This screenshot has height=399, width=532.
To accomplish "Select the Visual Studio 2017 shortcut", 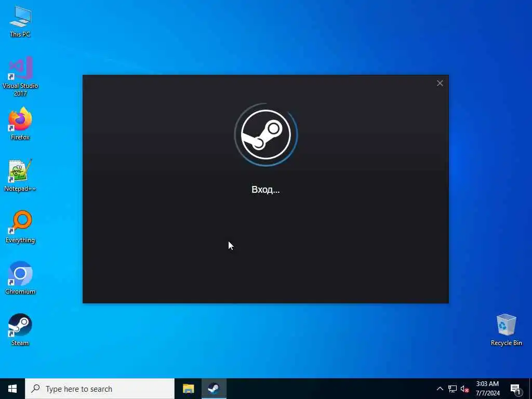I will point(20,76).
